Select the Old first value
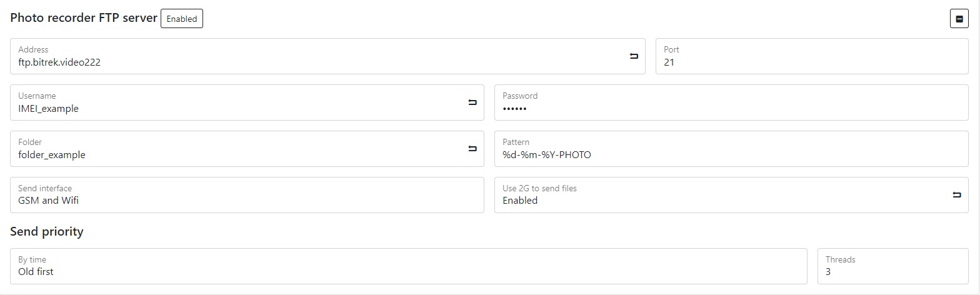The image size is (980, 295). [x=36, y=272]
